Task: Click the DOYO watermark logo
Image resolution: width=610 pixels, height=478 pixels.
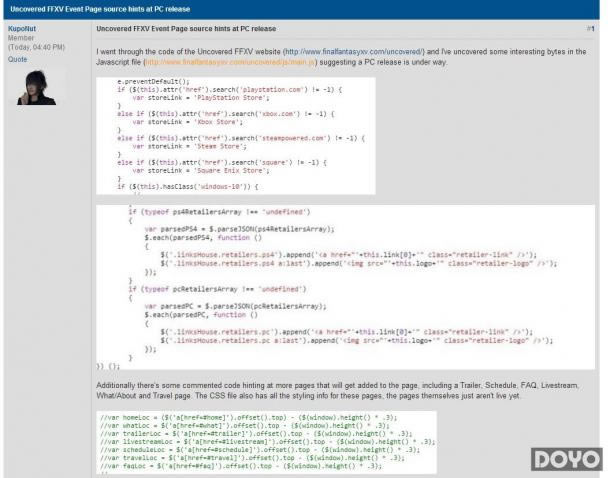Action: pyautogui.click(x=566, y=459)
